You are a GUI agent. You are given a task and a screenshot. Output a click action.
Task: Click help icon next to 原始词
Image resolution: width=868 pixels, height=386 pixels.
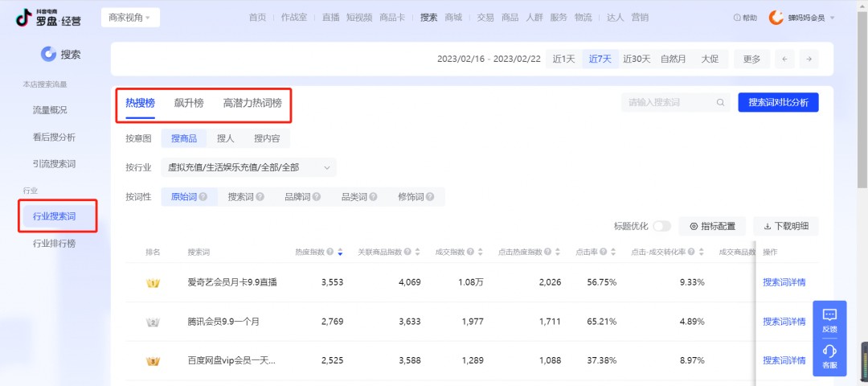(x=203, y=196)
